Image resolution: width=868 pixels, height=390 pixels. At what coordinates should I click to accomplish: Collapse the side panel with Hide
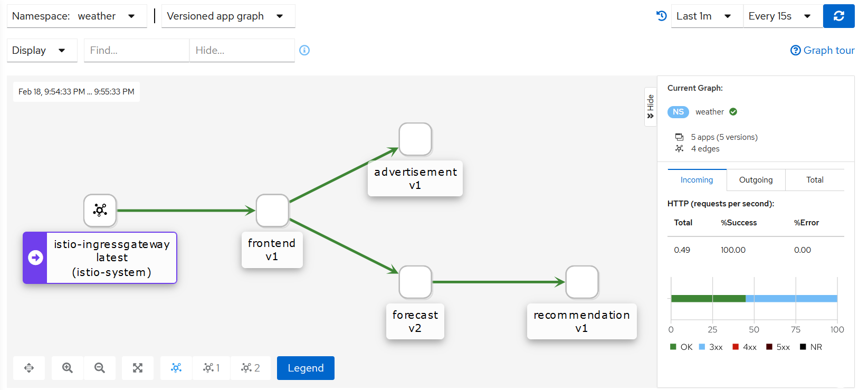(650, 107)
